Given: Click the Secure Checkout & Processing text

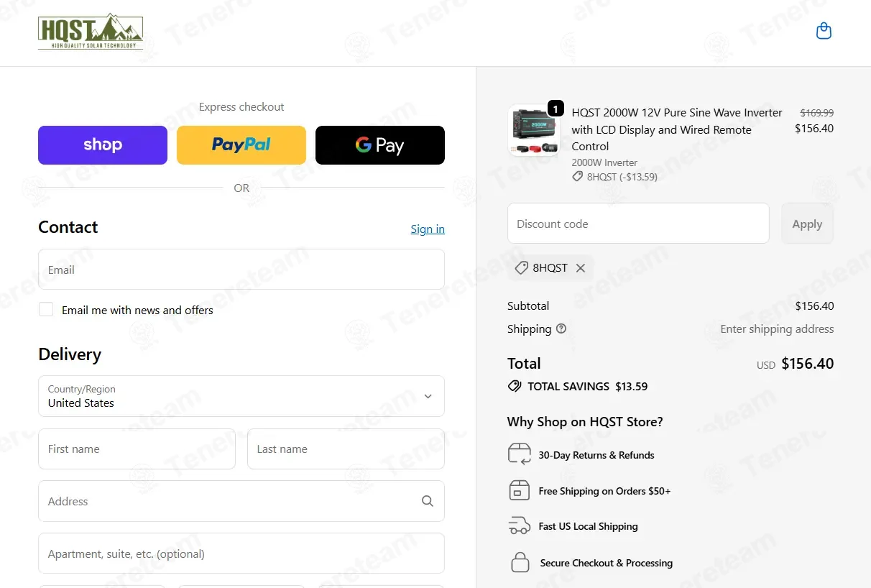Looking at the screenshot, I should click(607, 563).
